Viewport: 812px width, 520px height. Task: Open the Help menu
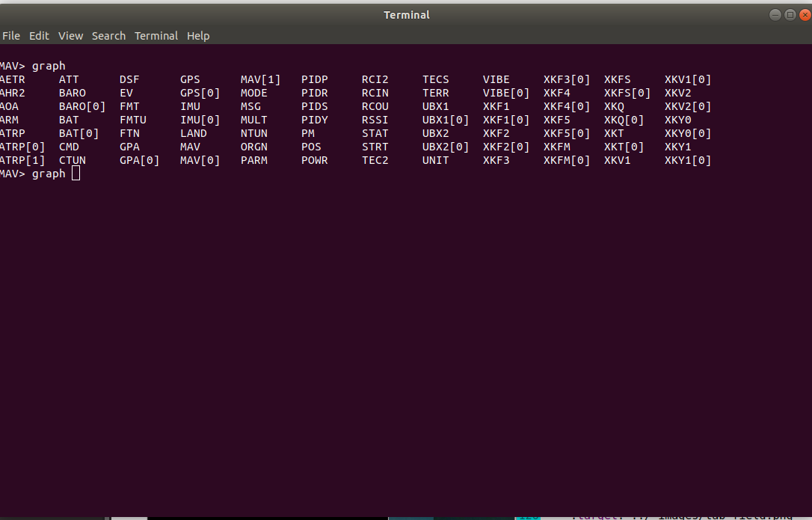pos(198,36)
